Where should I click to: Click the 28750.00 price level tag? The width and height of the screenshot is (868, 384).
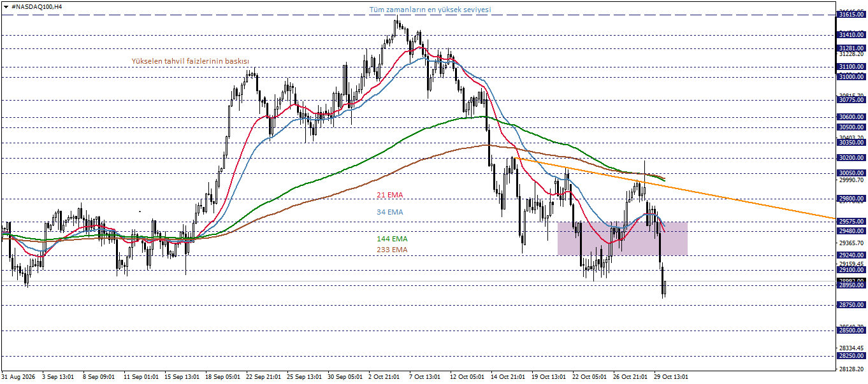(851, 305)
